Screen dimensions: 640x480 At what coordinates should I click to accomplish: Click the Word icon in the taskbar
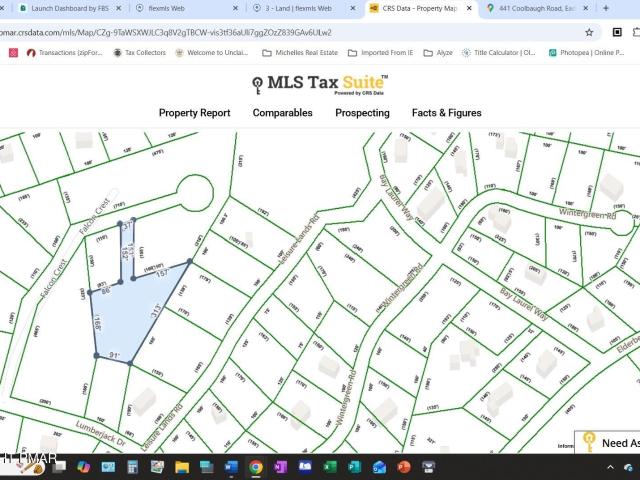click(x=231, y=467)
